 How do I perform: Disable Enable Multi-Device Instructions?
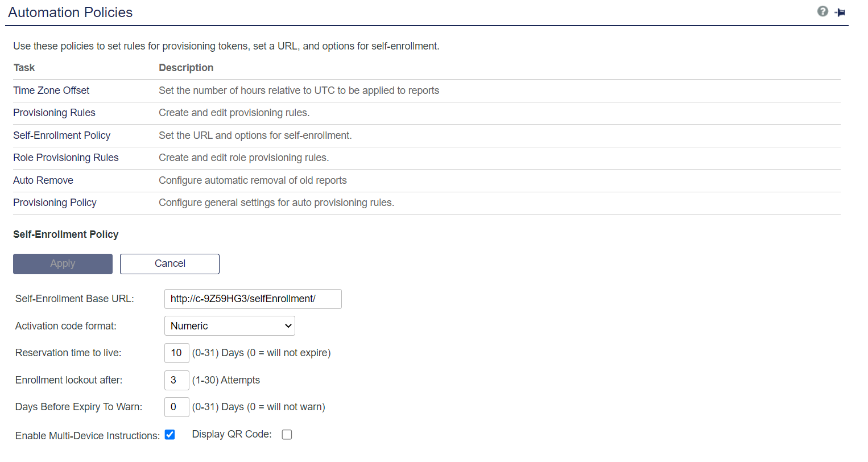170,434
